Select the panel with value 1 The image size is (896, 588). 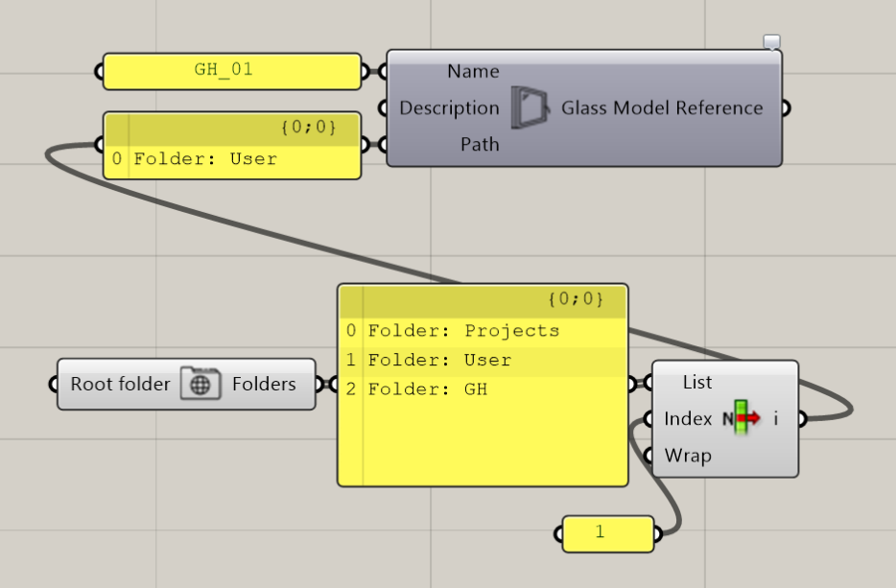tap(608, 533)
